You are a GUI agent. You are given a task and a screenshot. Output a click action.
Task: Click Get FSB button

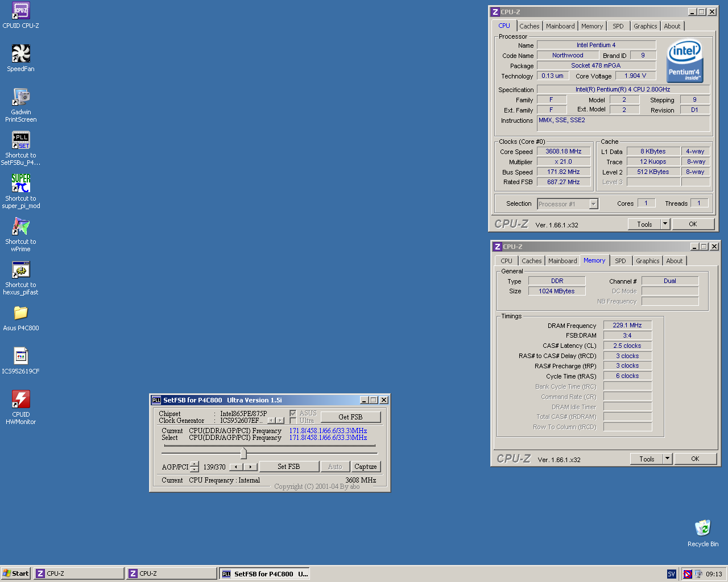coord(350,417)
